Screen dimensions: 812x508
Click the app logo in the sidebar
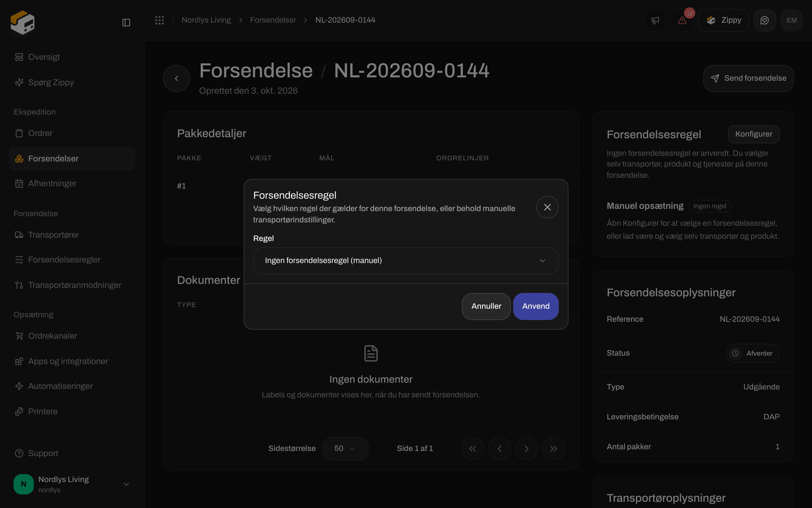pyautogui.click(x=23, y=23)
